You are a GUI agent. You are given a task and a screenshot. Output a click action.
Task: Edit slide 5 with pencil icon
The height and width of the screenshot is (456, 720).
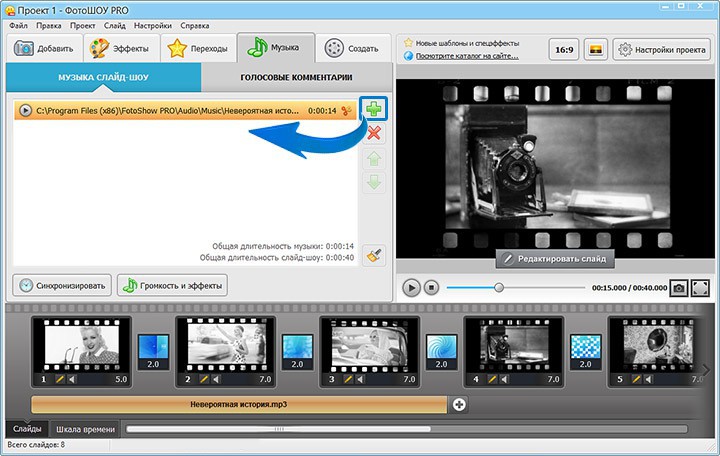click(636, 379)
